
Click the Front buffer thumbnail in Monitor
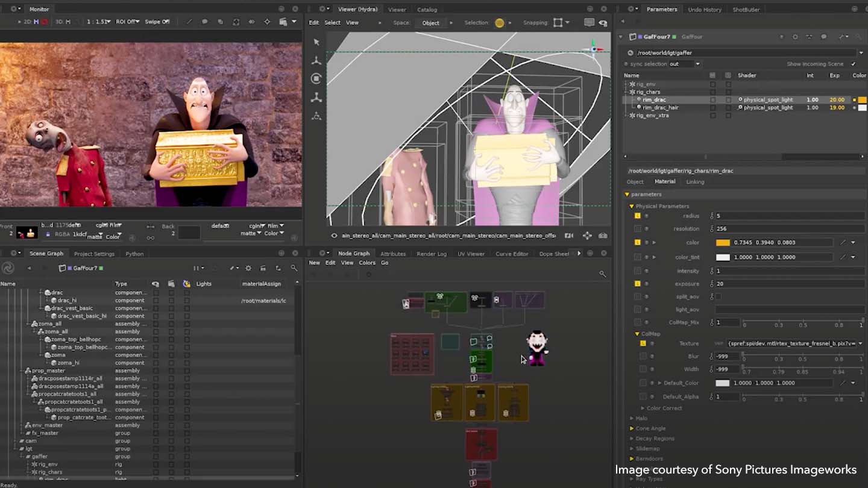(x=26, y=233)
